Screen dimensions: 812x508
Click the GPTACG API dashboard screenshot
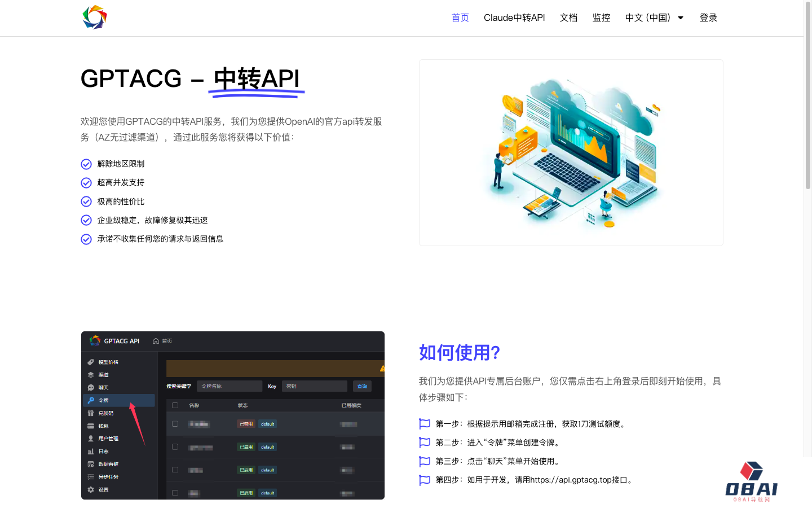[x=233, y=415]
